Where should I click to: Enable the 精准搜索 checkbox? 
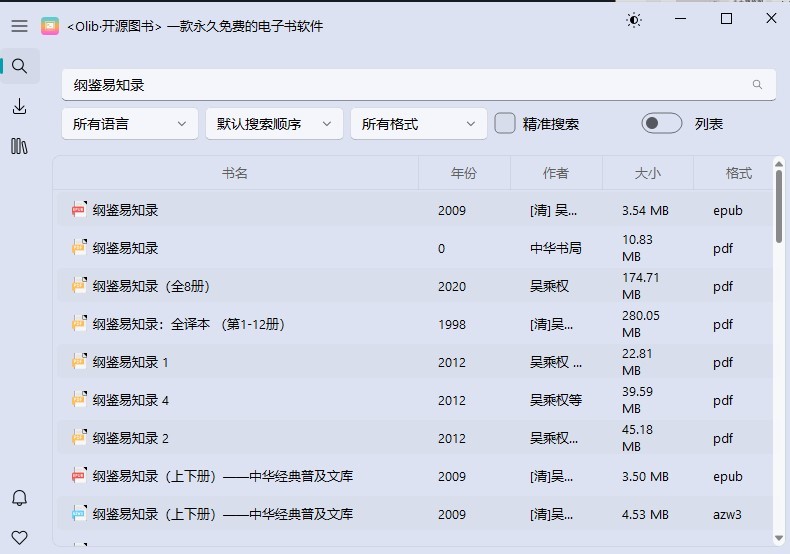[x=506, y=124]
